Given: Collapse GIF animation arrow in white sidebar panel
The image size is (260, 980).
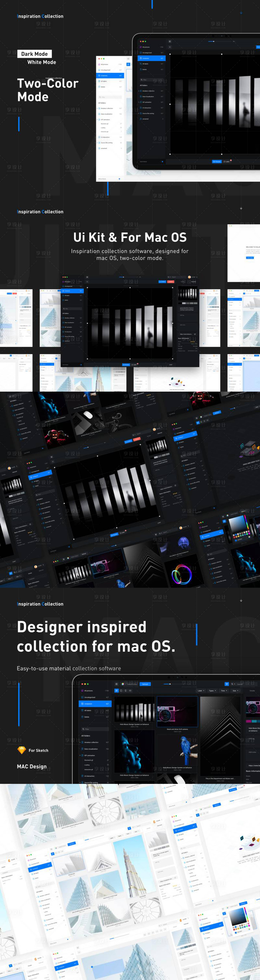Looking at the screenshot, I should click(x=97, y=119).
